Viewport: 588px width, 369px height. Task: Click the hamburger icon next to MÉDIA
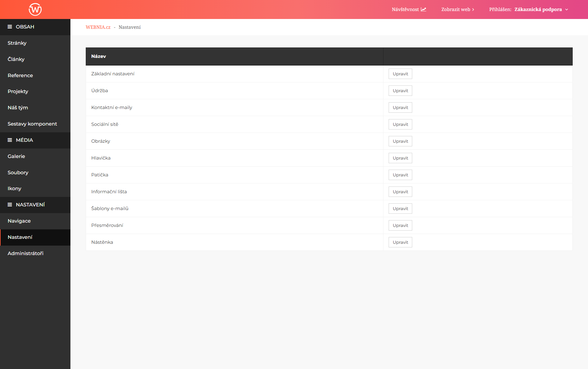click(10, 140)
